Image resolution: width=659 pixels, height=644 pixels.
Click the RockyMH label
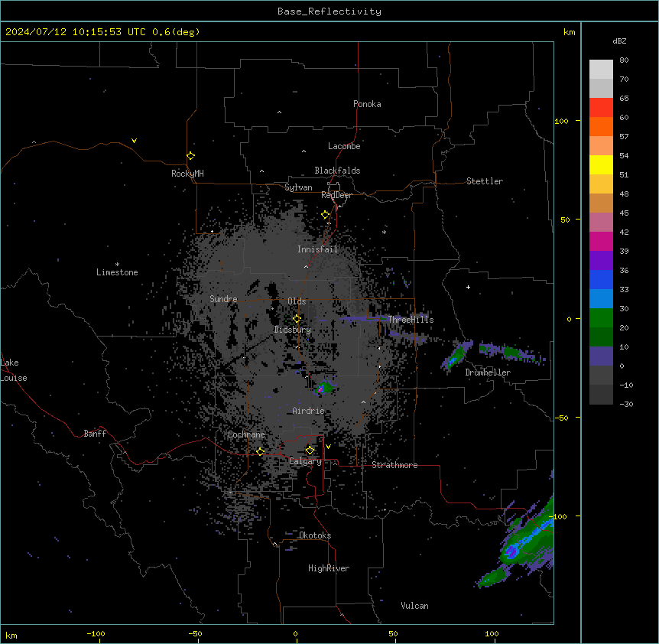pyautogui.click(x=187, y=173)
